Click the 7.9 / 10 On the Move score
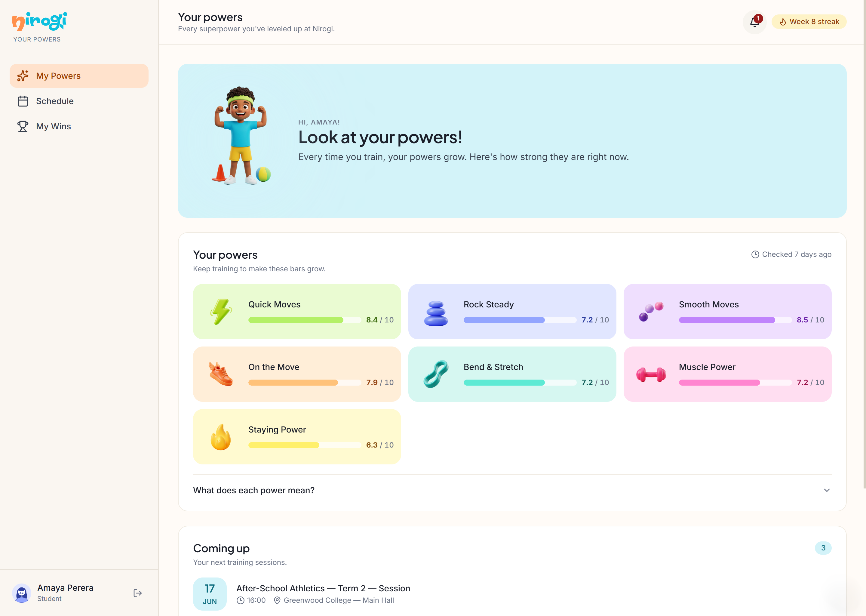Viewport: 866px width, 616px height. (379, 383)
